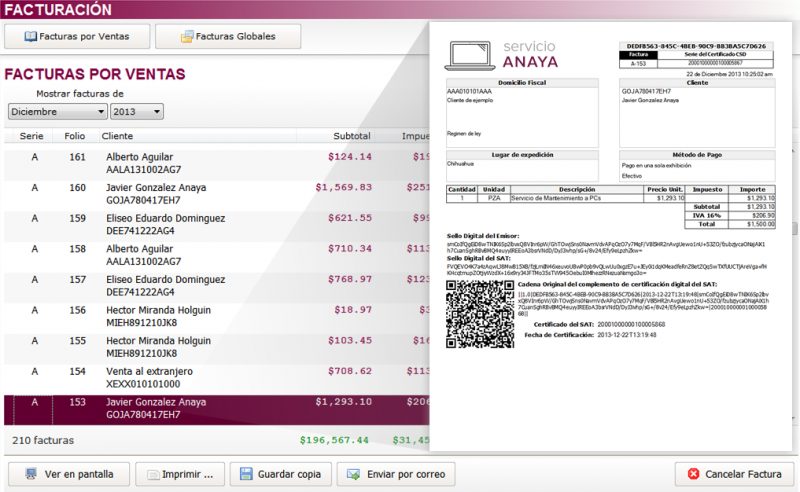Click the Cliente column header
The image size is (800, 492).
click(118, 136)
